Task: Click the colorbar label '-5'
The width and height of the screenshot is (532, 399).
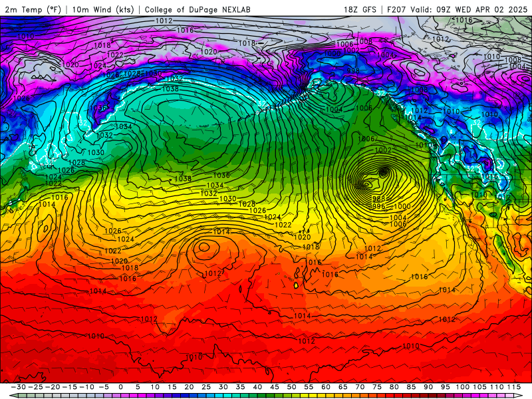Action: [x=104, y=387]
